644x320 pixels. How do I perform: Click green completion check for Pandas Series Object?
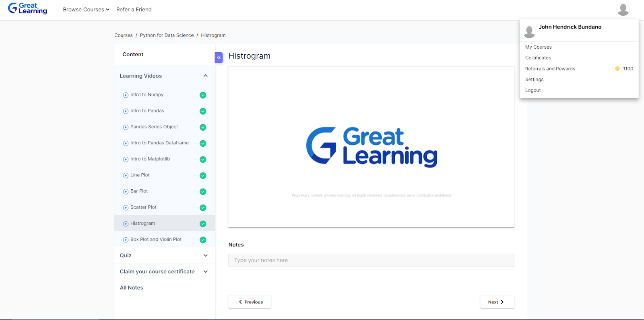(x=203, y=127)
